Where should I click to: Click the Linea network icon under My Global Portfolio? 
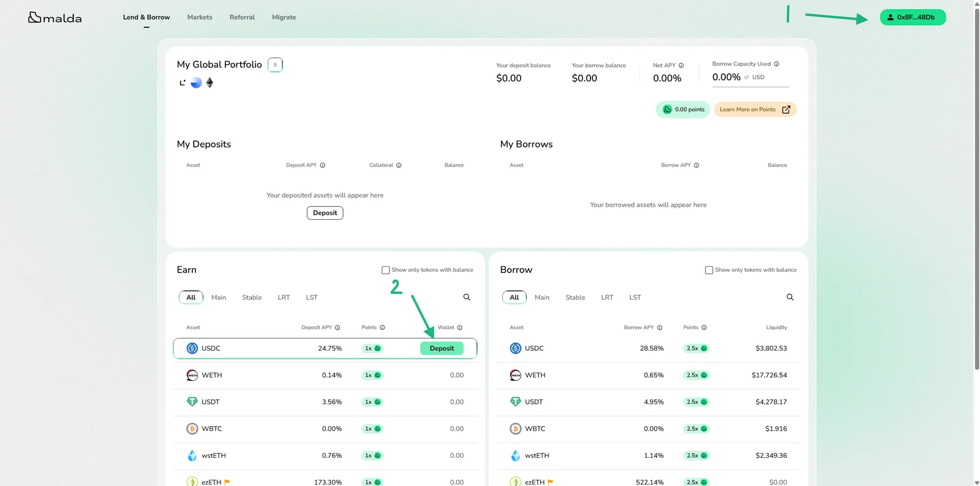click(x=182, y=83)
